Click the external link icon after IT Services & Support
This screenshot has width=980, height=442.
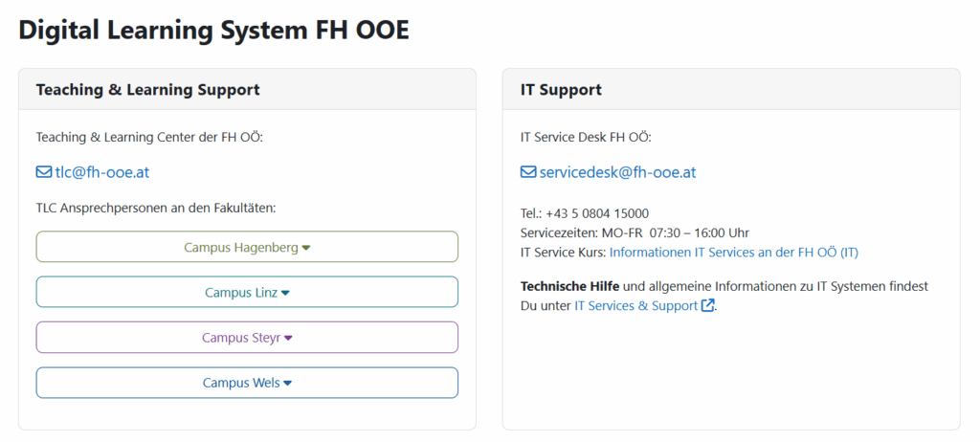coord(707,306)
